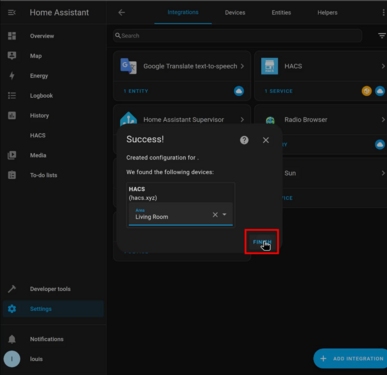Collapse the sidebar with hamburger menu icon

(12, 13)
